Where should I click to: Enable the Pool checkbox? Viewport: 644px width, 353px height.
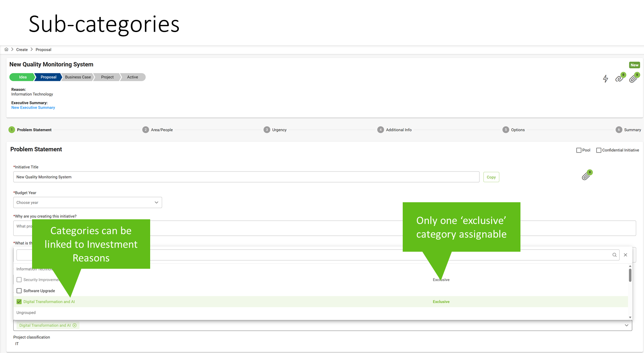tap(579, 150)
